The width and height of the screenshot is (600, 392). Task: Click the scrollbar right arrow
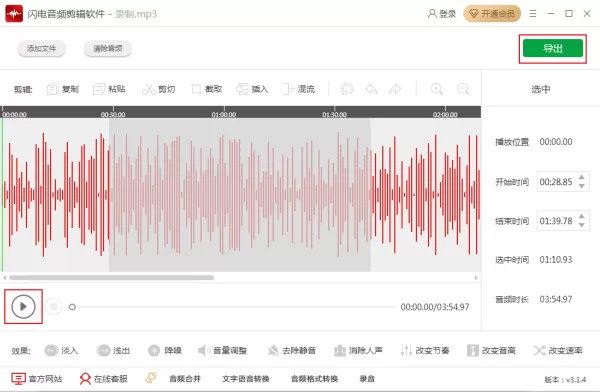coord(476,278)
